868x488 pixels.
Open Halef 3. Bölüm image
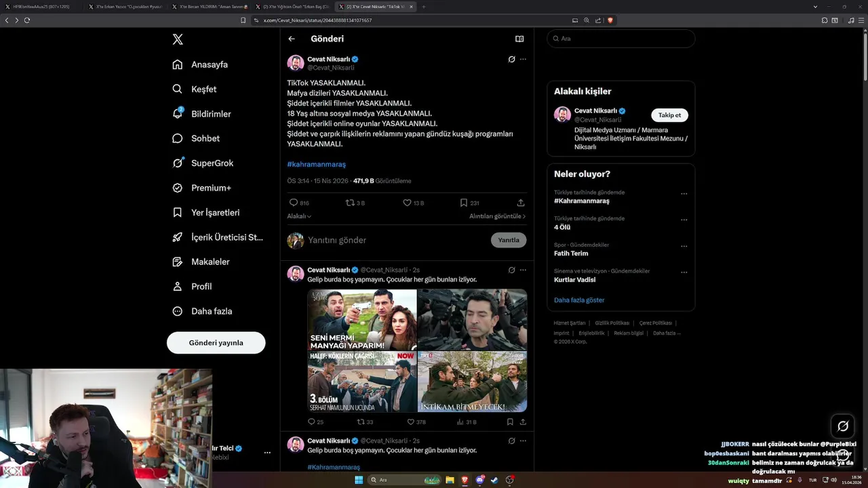(362, 382)
